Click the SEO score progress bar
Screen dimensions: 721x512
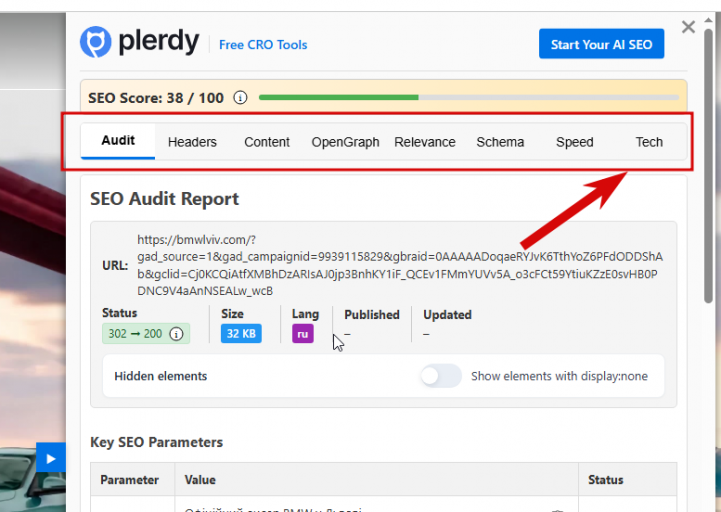tap(469, 98)
